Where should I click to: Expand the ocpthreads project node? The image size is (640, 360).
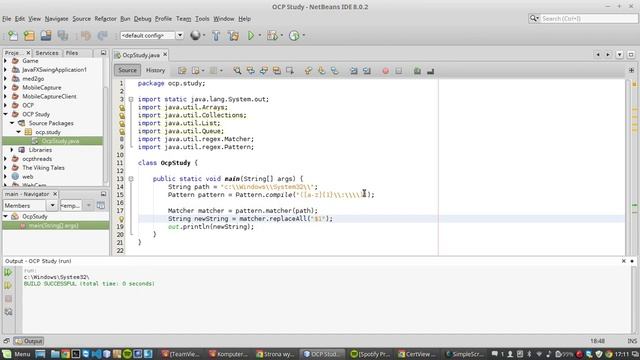coord(5,159)
